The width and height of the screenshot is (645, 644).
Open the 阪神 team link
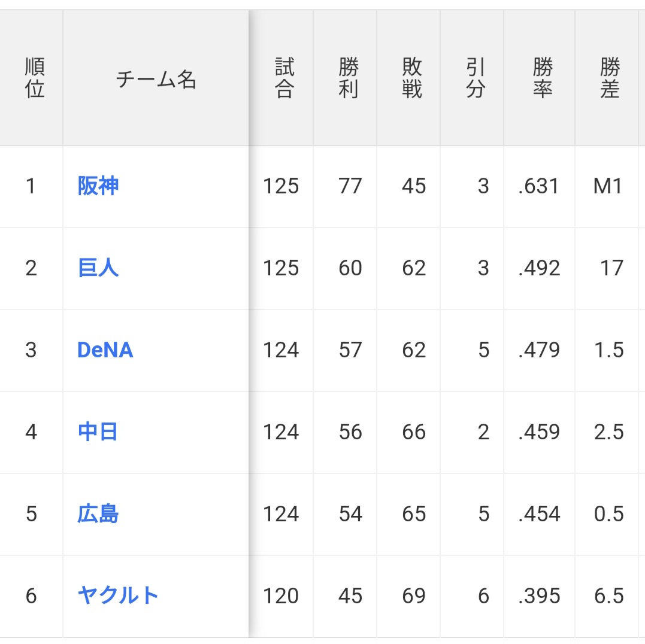98,186
